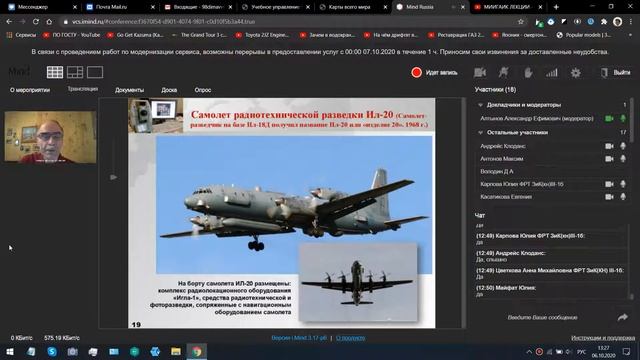
Task: Toggle moderator Алтынов microphone icon
Action: pyautogui.click(x=623, y=118)
